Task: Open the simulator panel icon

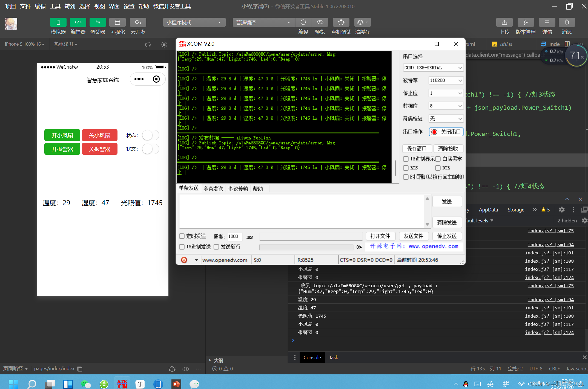Action: tap(58, 22)
